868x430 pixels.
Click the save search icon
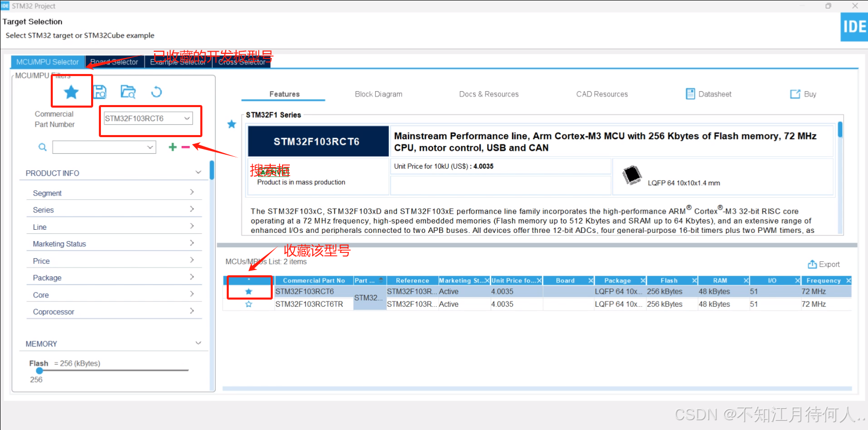pyautogui.click(x=100, y=92)
